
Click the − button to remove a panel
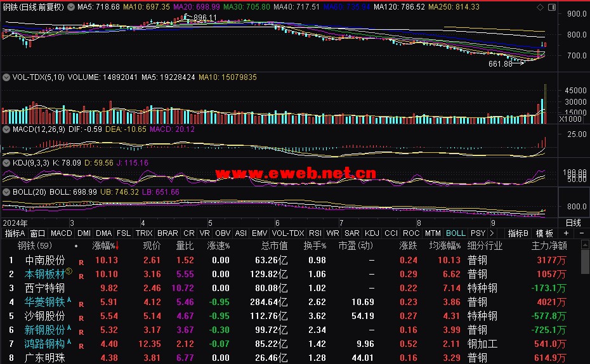[x=581, y=233]
